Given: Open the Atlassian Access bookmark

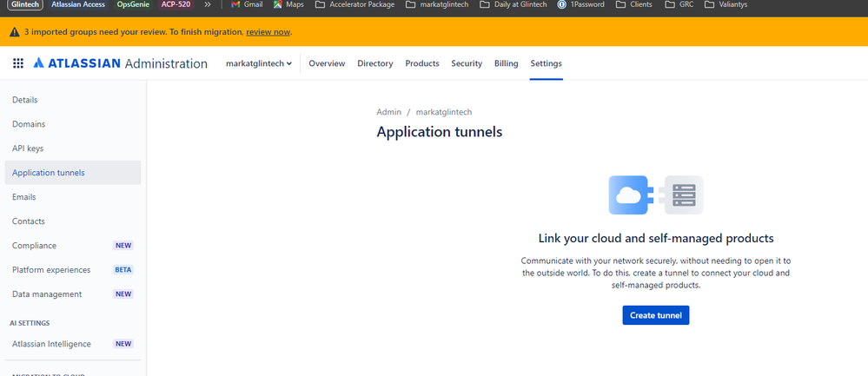Looking at the screenshot, I should click(78, 4).
